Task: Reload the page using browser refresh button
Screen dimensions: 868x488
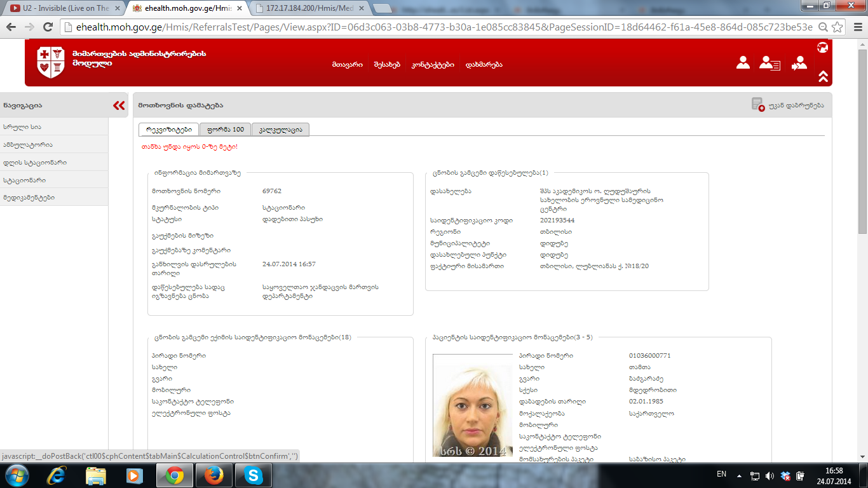Action: 48,27
